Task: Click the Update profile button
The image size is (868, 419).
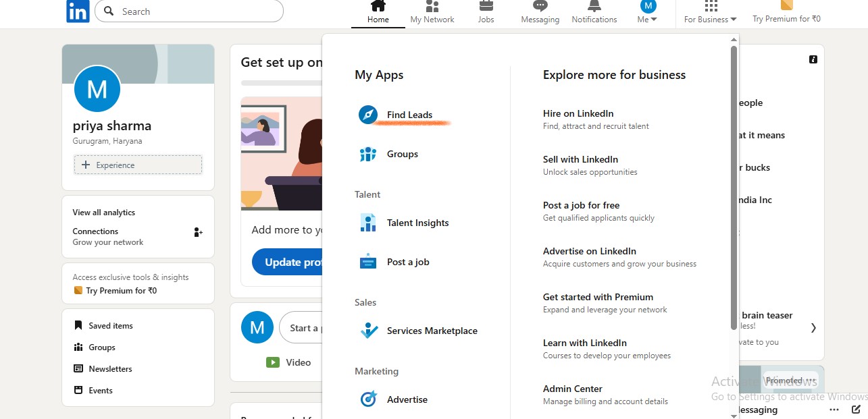Action: 288,262
